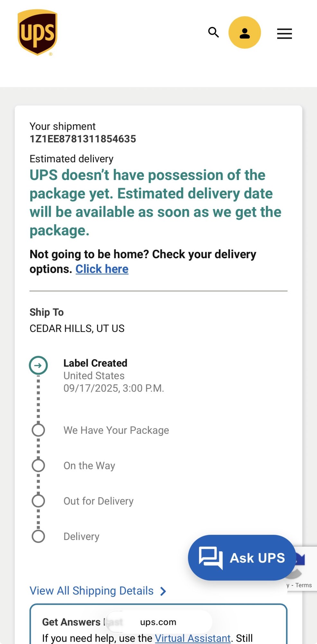Viewport: 317px width, 644px height.
Task: Click the UPS shield logo
Action: tap(38, 33)
